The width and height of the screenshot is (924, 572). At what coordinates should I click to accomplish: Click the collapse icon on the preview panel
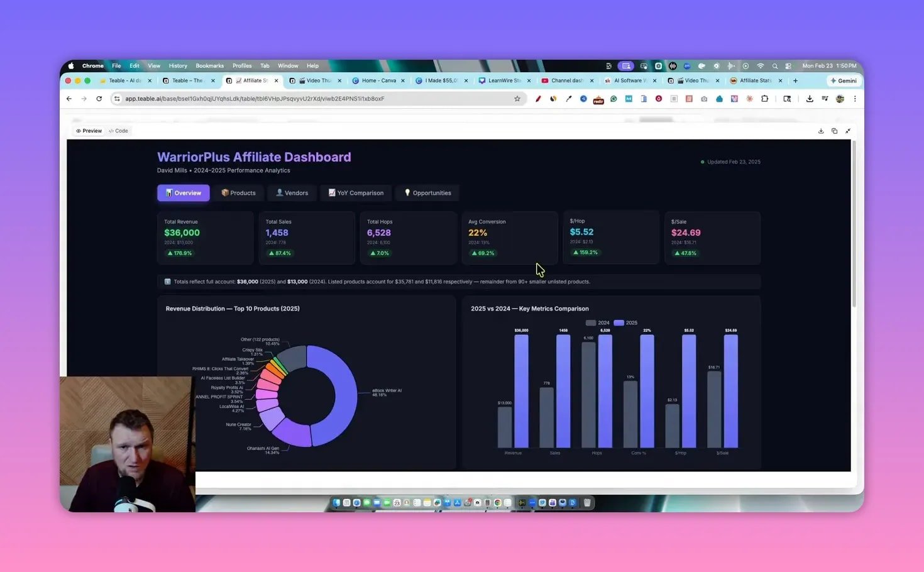[x=848, y=131]
